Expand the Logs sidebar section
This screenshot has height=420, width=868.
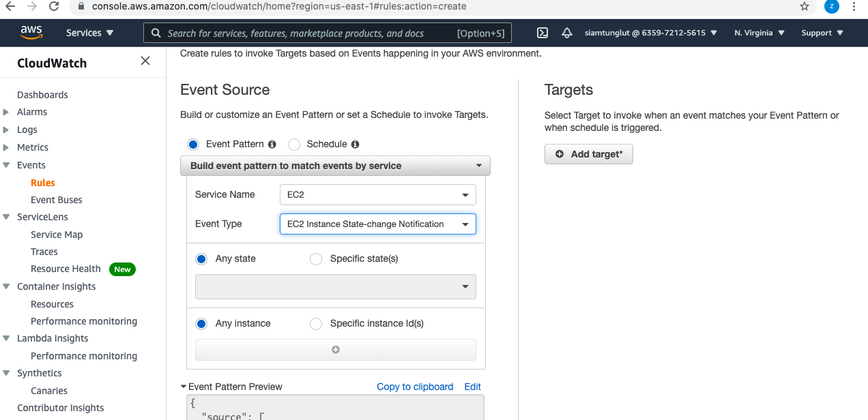click(x=6, y=130)
